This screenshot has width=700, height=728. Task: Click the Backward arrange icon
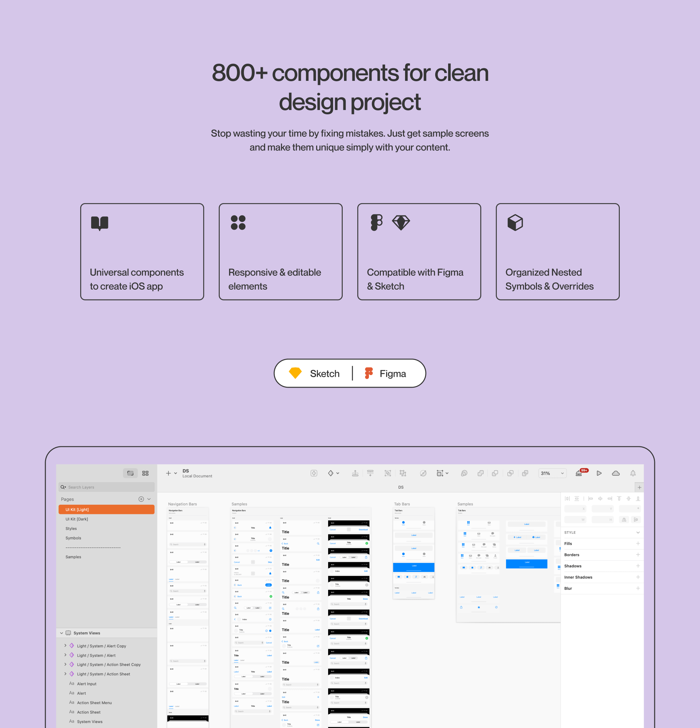tap(370, 473)
